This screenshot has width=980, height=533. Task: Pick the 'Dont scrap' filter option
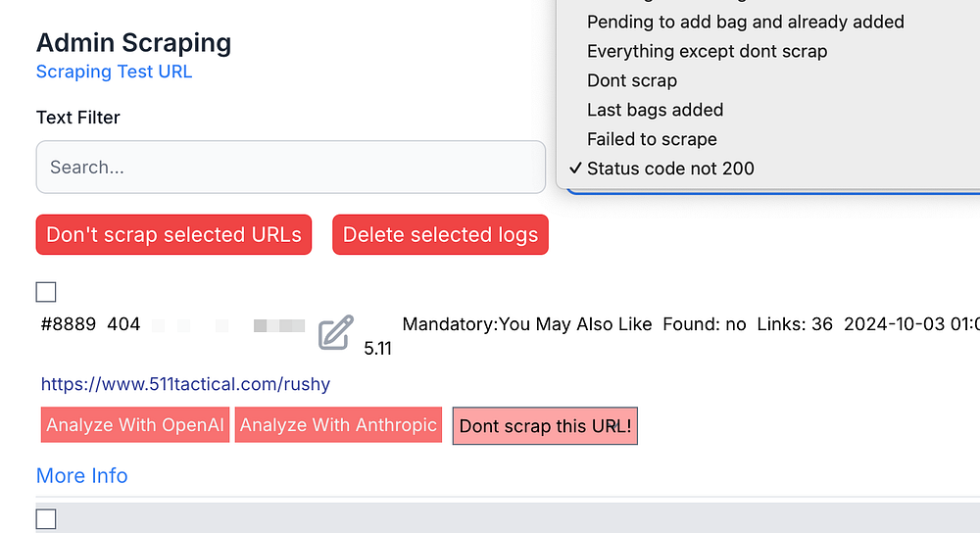pyautogui.click(x=632, y=80)
